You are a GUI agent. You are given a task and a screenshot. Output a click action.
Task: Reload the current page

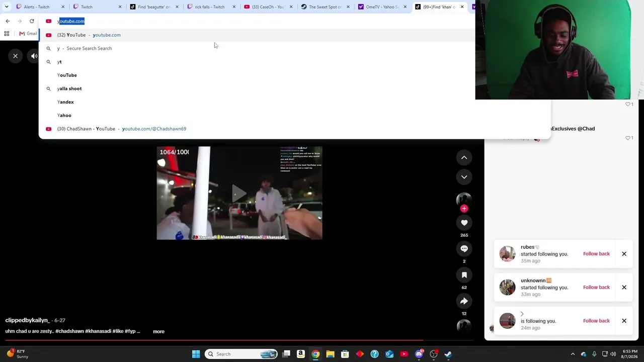click(32, 21)
